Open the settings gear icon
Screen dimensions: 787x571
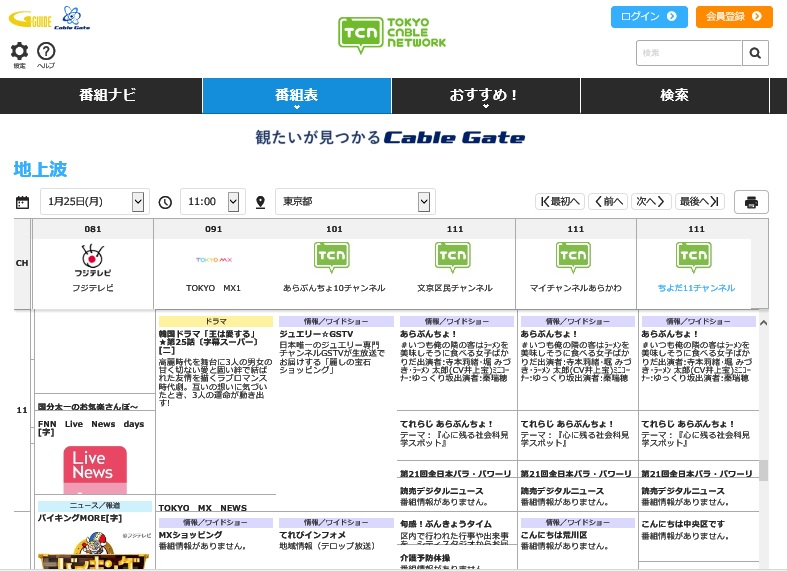click(20, 51)
